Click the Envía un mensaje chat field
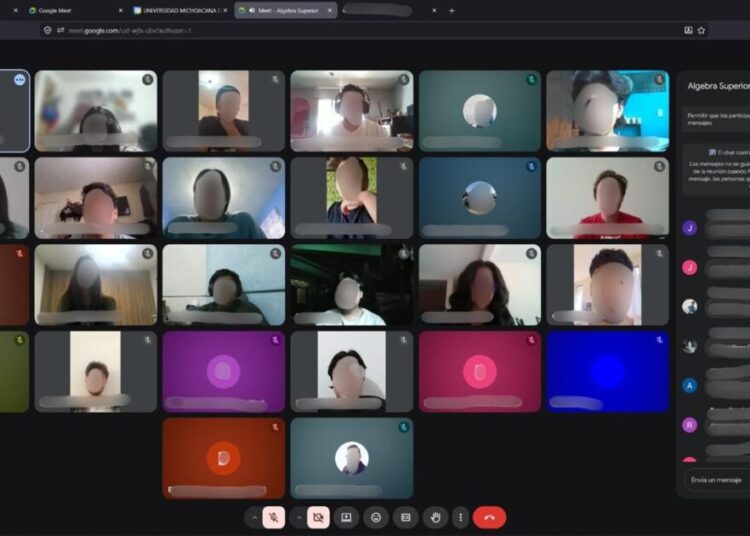 (717, 480)
